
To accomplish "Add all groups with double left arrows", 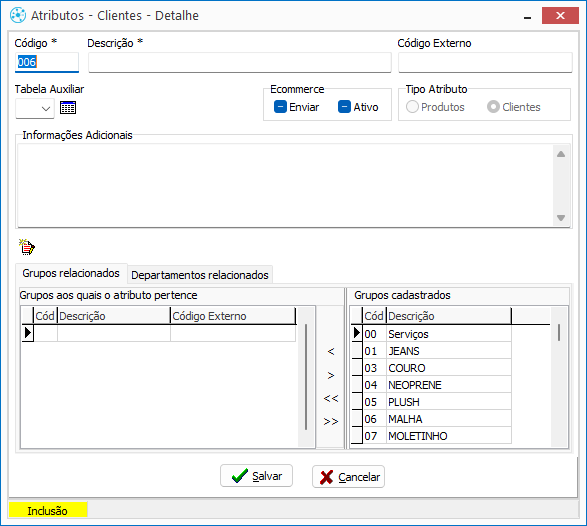I will tap(331, 398).
